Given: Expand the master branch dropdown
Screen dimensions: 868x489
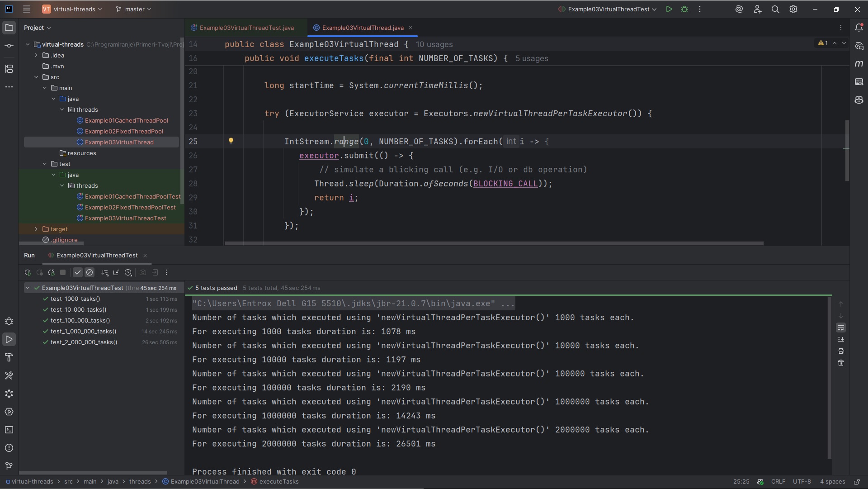Looking at the screenshot, I should click(133, 9).
